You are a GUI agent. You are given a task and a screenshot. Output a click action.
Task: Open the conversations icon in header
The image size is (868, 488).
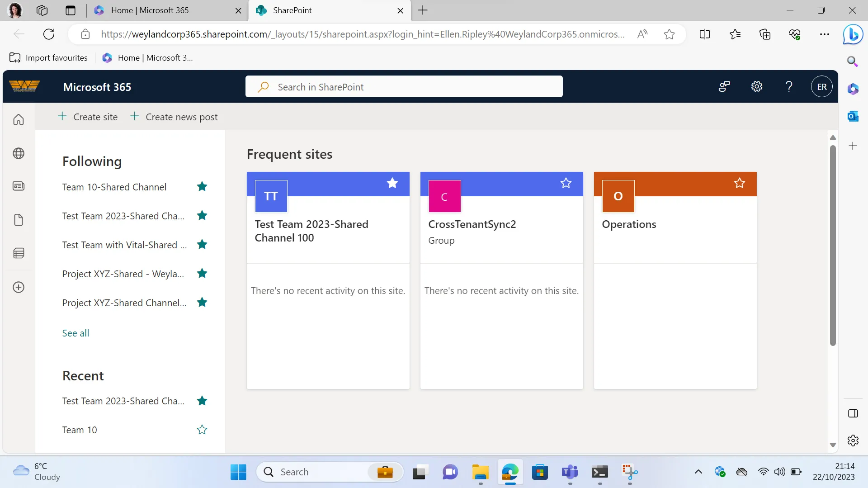click(724, 86)
